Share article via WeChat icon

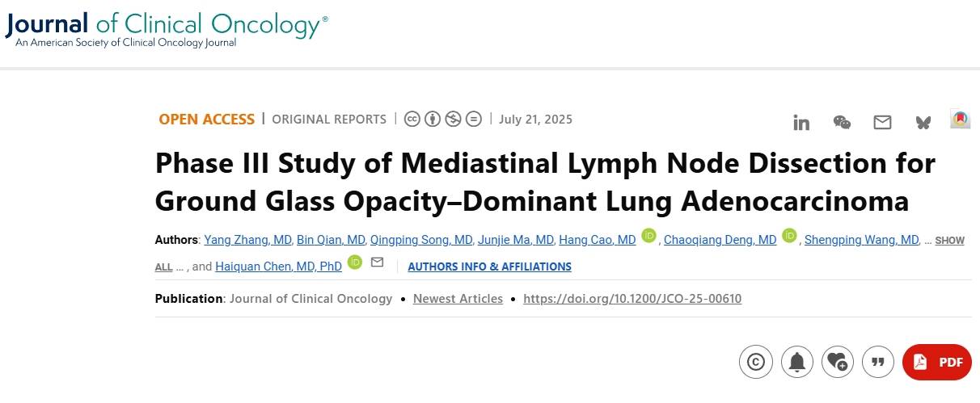coord(842,123)
